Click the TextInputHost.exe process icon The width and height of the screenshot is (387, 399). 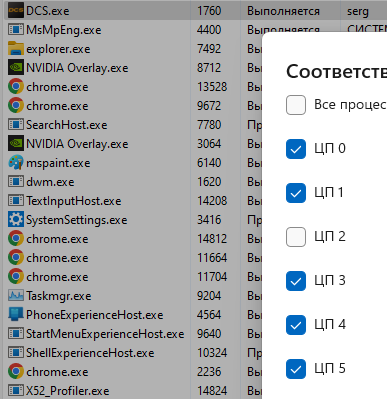point(16,201)
